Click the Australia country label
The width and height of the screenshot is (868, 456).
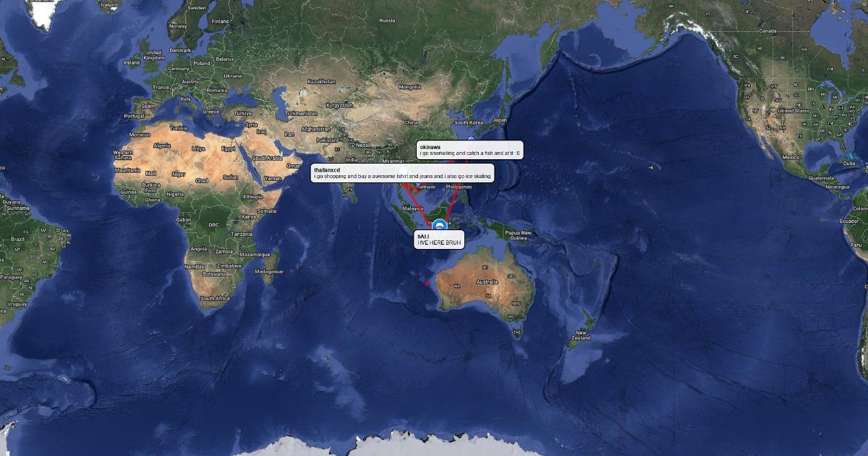487,282
